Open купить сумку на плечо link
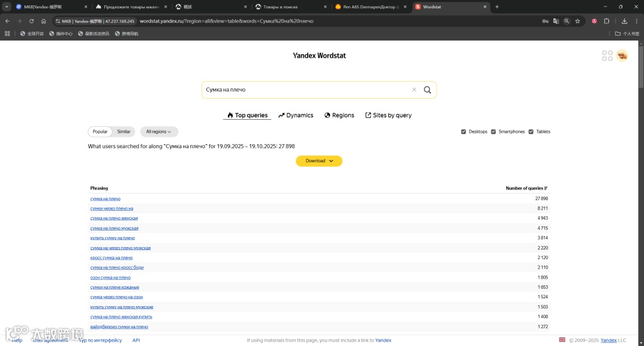The height and width of the screenshot is (346, 644). click(x=113, y=238)
